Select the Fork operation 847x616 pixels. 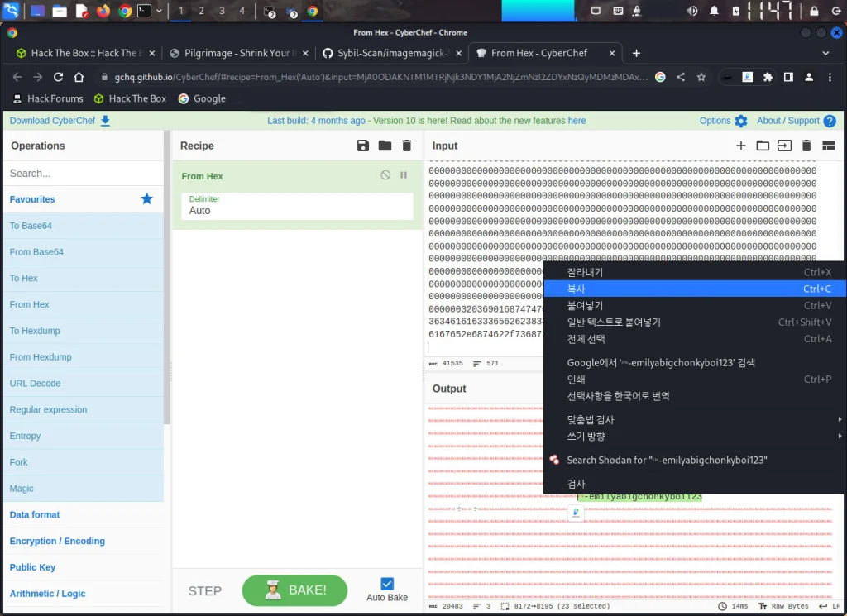84,462
